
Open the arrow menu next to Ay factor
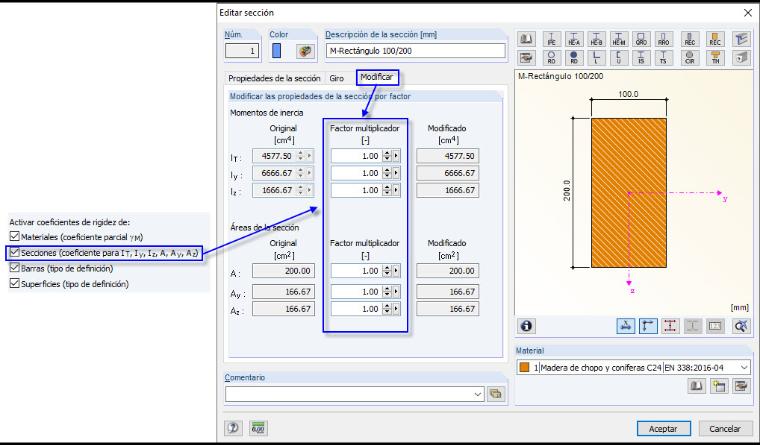[x=396, y=292]
